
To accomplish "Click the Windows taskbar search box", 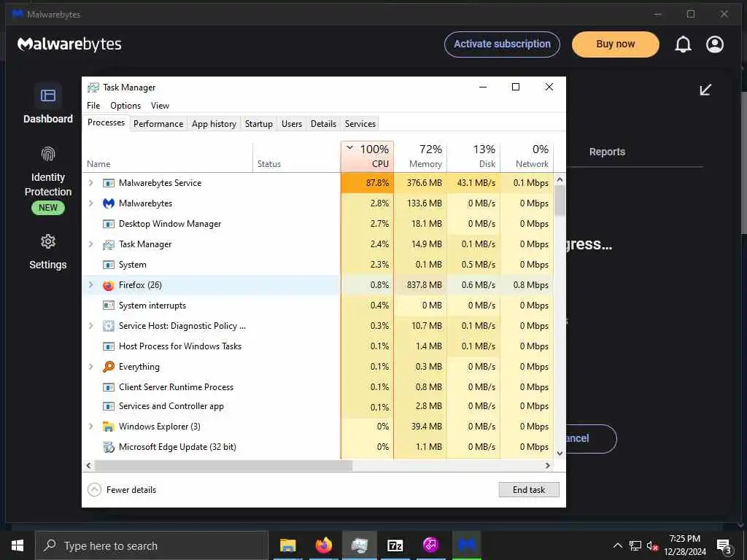I will pos(152,545).
